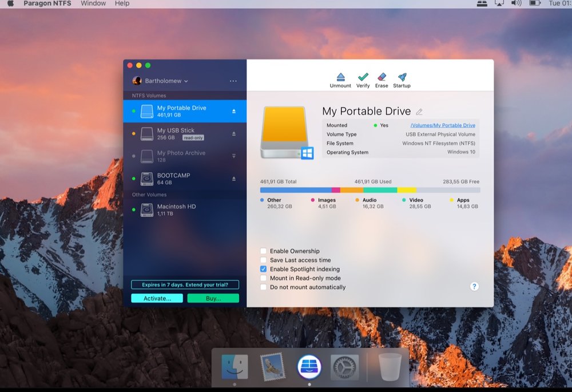
Task: Eject the My USB Stick volume
Action: point(234,134)
